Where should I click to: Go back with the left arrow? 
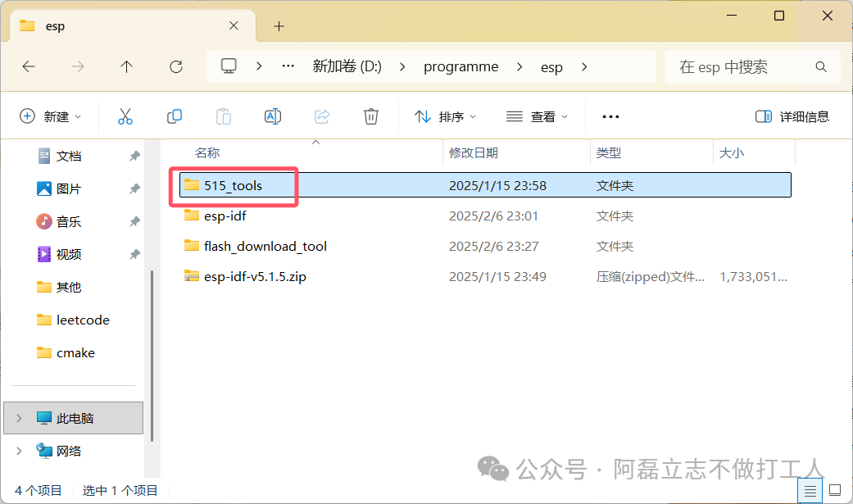click(29, 67)
